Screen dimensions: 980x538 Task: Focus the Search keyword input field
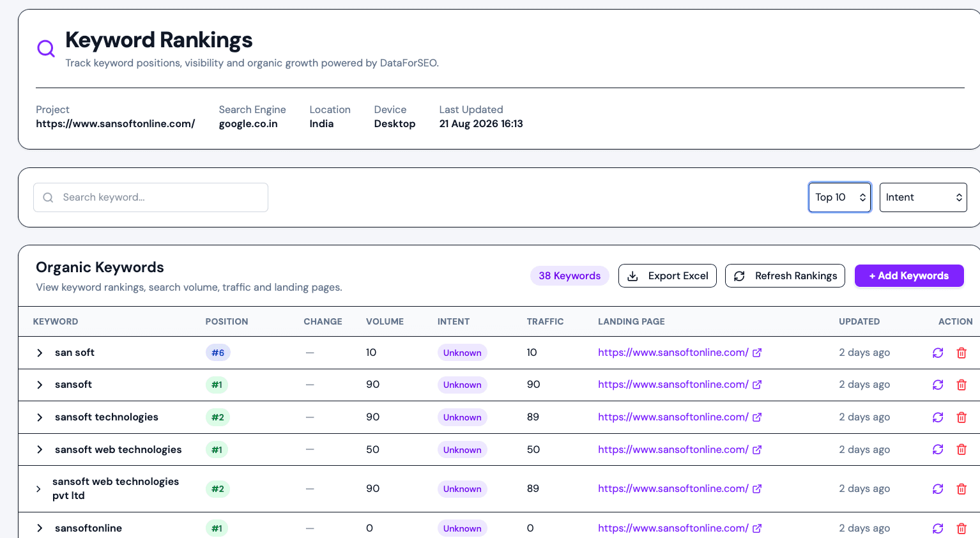[x=151, y=197]
